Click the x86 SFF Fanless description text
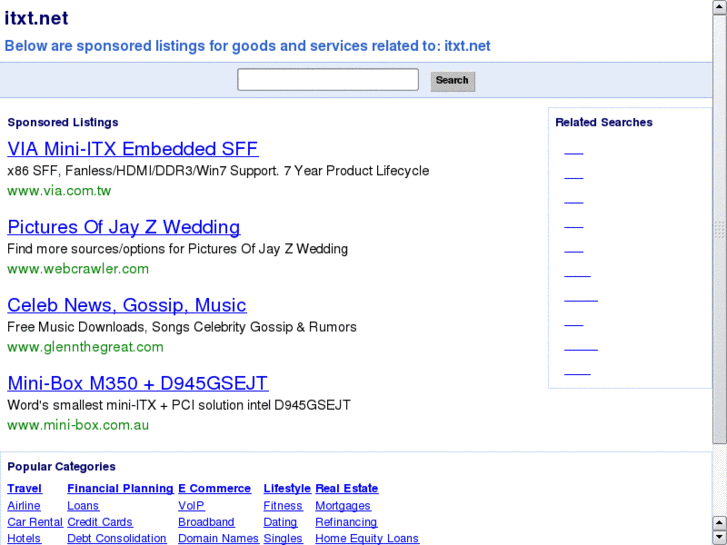 (x=218, y=171)
